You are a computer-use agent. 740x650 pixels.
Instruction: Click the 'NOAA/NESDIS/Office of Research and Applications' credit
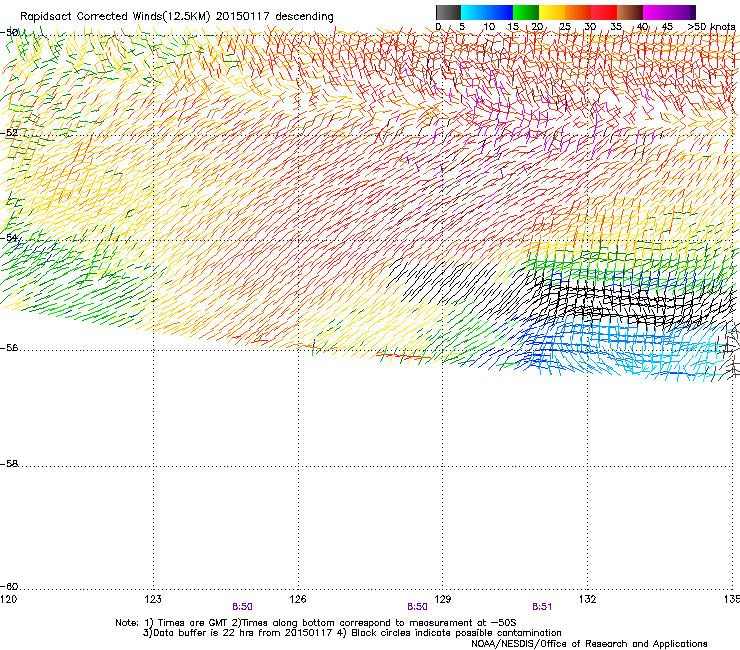(x=589, y=644)
